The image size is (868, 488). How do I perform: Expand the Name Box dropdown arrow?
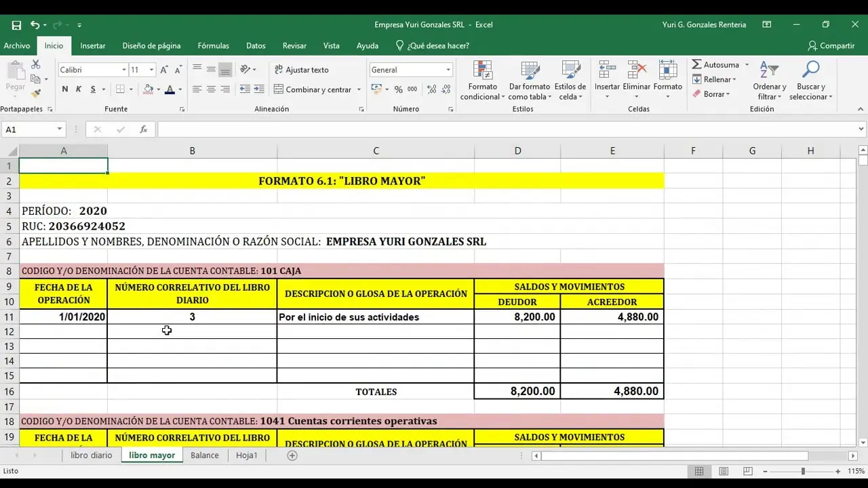click(x=60, y=129)
